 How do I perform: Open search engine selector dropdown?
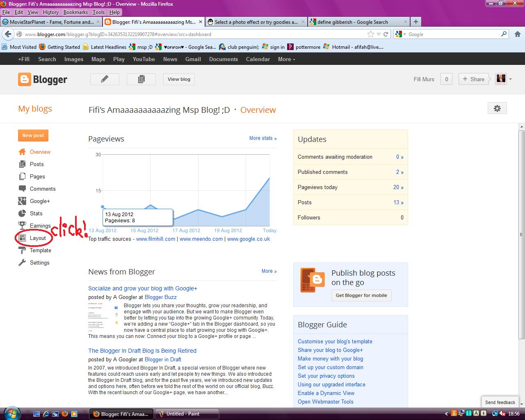[401, 34]
